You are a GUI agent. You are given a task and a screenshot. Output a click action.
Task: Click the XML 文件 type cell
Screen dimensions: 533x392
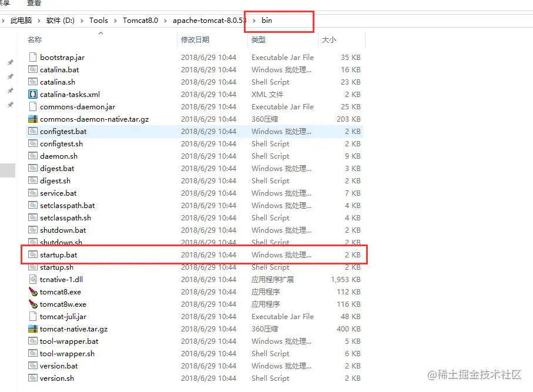(267, 94)
